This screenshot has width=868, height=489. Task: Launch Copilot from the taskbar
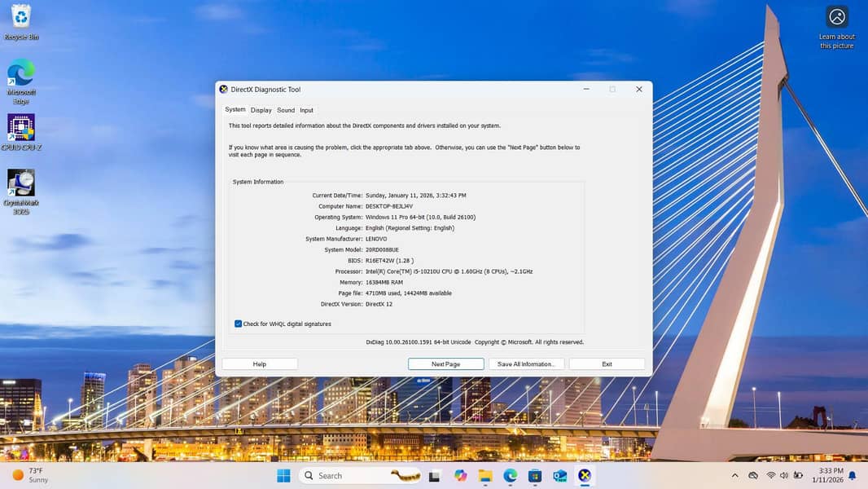tap(461, 475)
